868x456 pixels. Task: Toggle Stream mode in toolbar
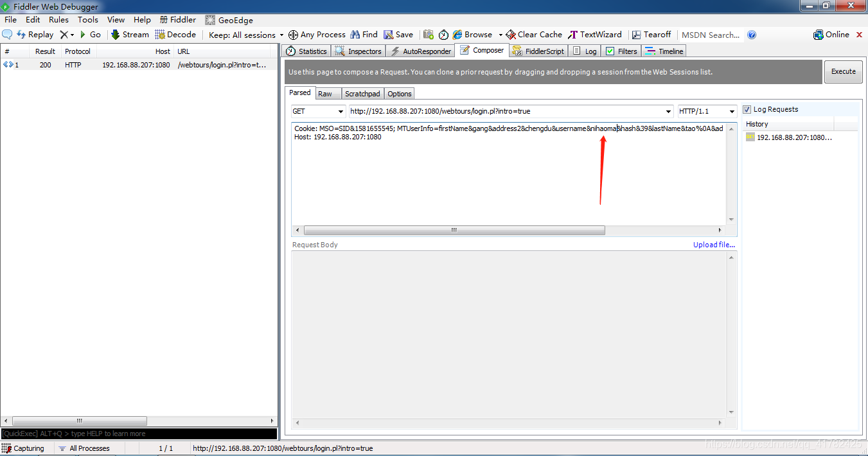[130, 35]
